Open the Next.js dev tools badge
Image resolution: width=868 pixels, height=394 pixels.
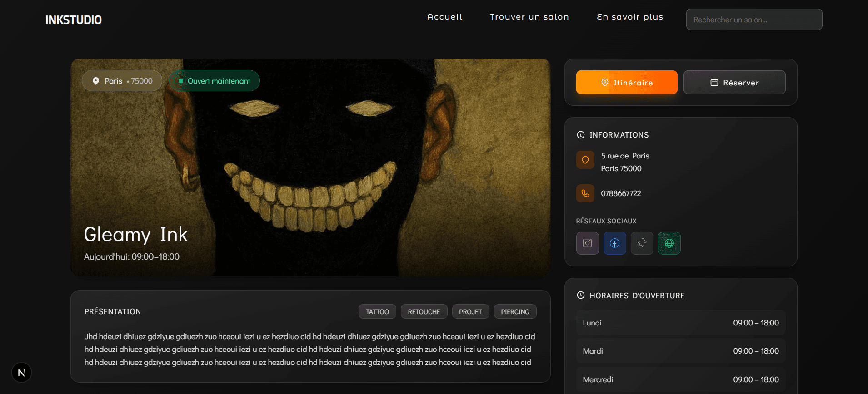tap(21, 373)
